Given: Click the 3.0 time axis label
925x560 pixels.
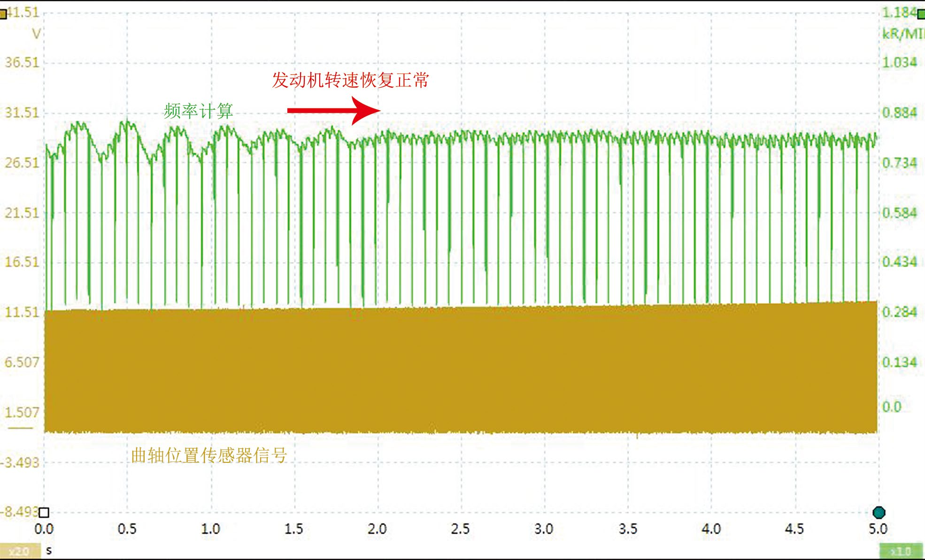Looking at the screenshot, I should 544,529.
